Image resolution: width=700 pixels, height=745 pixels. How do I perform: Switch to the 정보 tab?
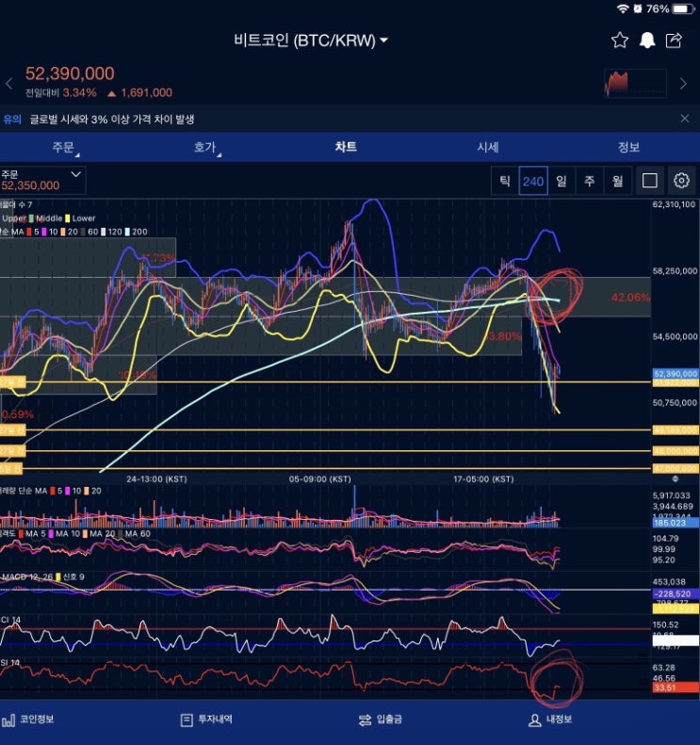coord(628,147)
